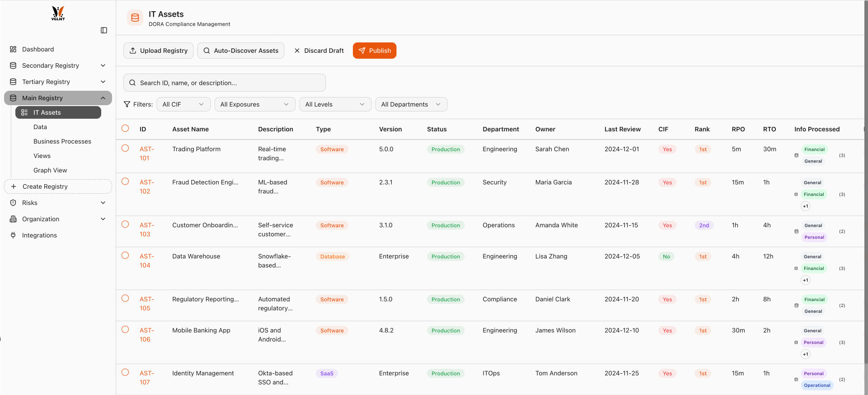Image resolution: width=868 pixels, height=395 pixels.
Task: Click the Main Registry database icon
Action: (13, 98)
